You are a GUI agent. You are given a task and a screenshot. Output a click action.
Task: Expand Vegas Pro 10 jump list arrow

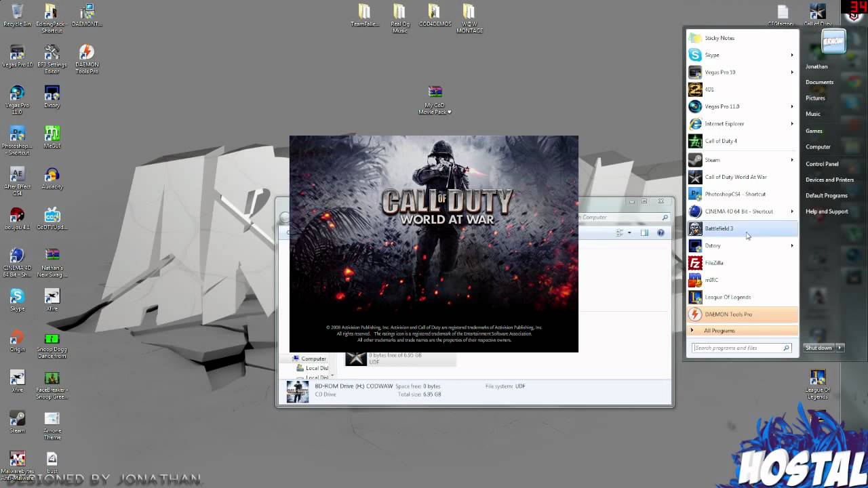tap(791, 72)
